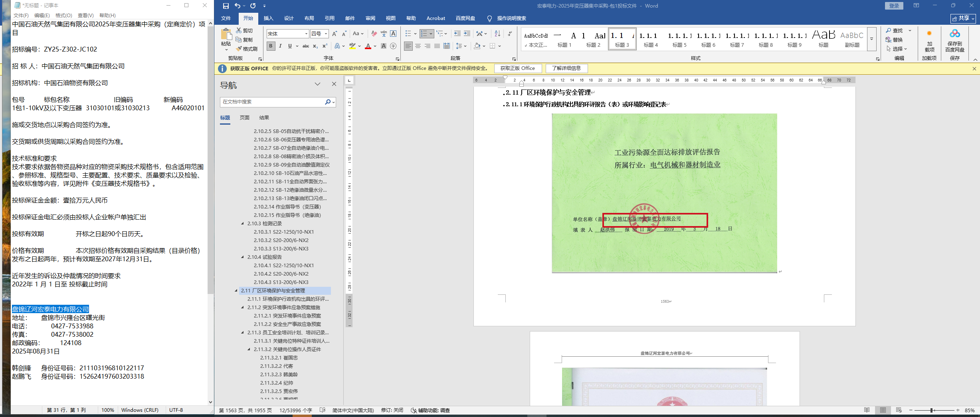Open the font size dropdown showing 四号
Screen dimensions: 980x417
326,34
